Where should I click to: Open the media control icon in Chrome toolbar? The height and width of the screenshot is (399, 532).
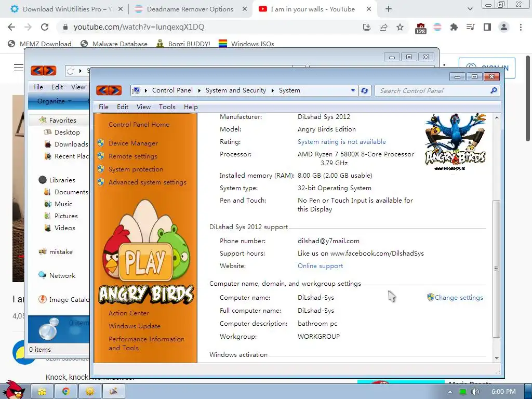click(x=470, y=27)
